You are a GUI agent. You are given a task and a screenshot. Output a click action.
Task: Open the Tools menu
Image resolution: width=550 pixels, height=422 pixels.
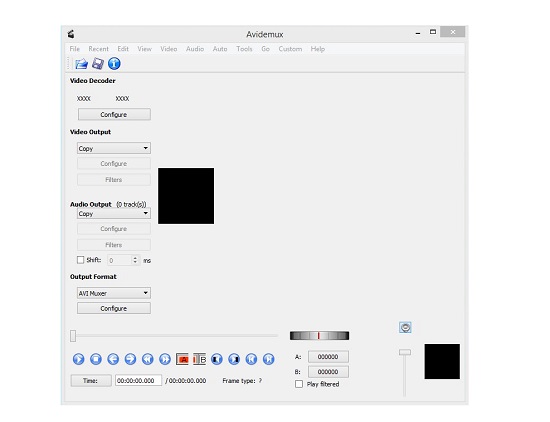pyautogui.click(x=244, y=49)
